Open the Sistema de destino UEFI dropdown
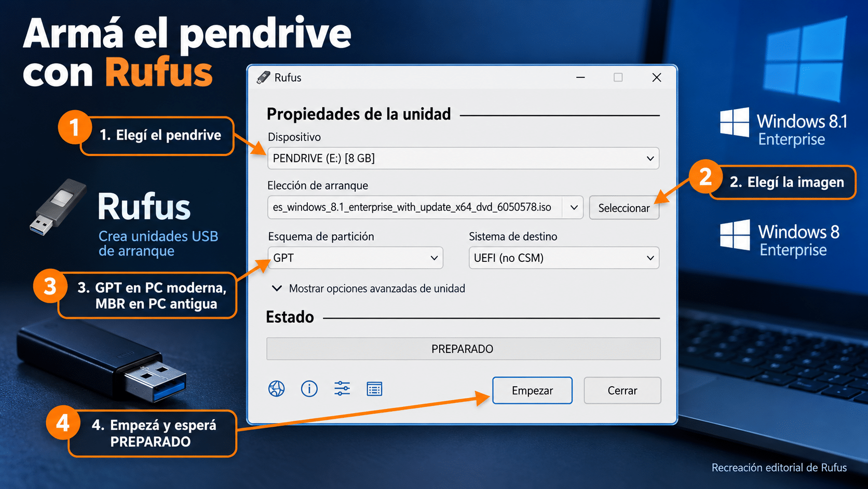 coord(564,258)
